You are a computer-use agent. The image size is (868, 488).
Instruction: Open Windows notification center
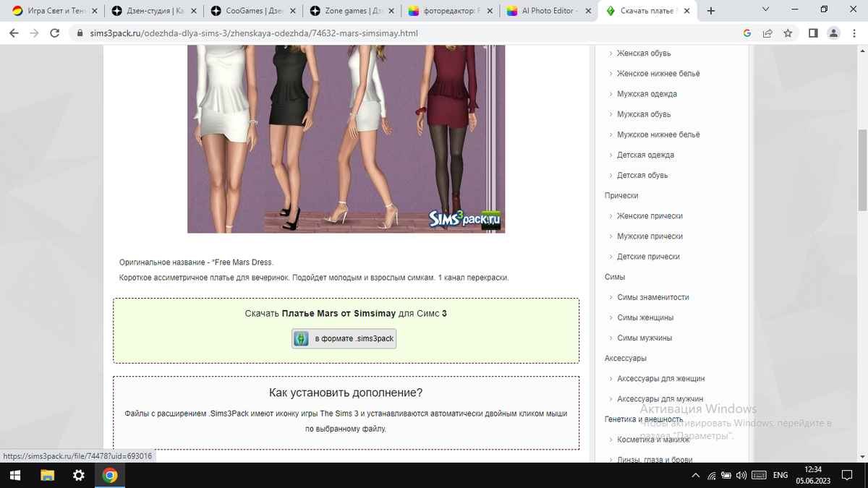(x=848, y=476)
